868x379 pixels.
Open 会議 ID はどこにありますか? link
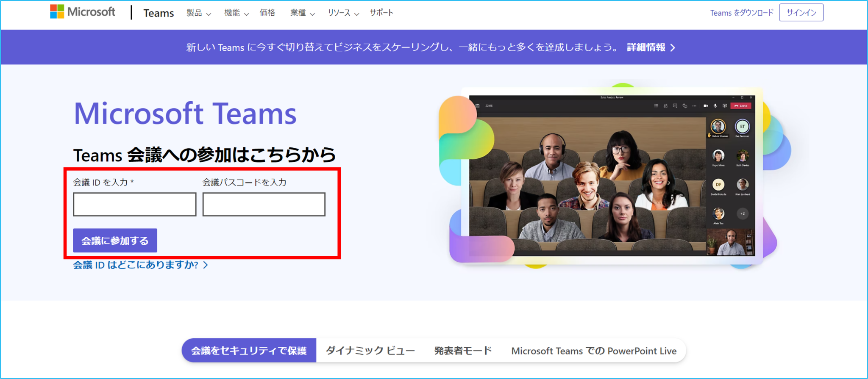[141, 265]
